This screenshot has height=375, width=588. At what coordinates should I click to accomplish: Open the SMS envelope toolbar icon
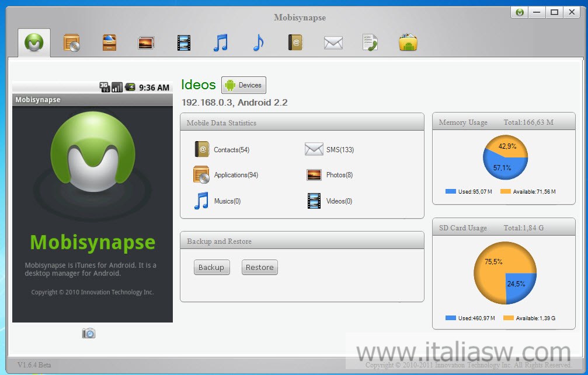333,43
